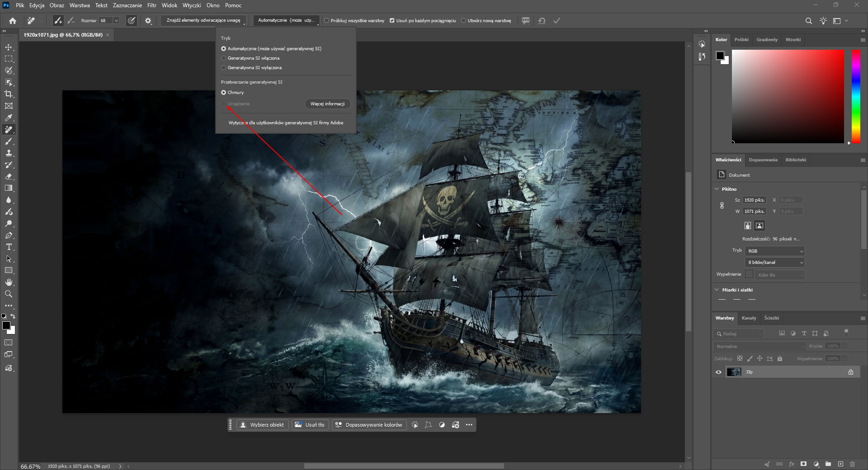Select the Move tool
Screen dimensions: 868x470
[9, 47]
